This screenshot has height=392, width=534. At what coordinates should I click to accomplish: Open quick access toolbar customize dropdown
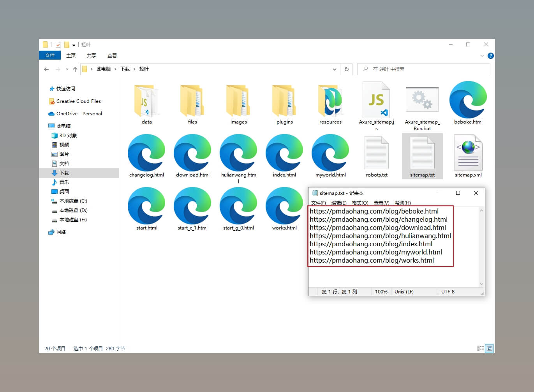pyautogui.click(x=74, y=45)
